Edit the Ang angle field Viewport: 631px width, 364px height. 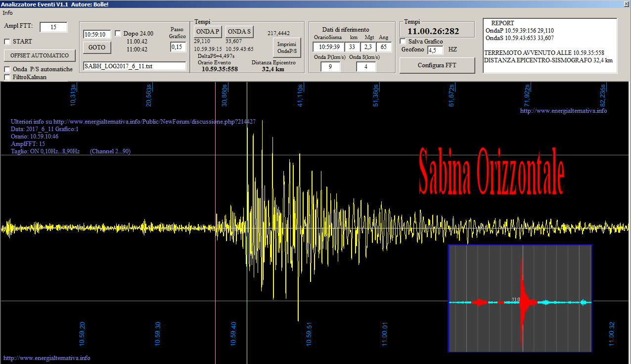384,47
